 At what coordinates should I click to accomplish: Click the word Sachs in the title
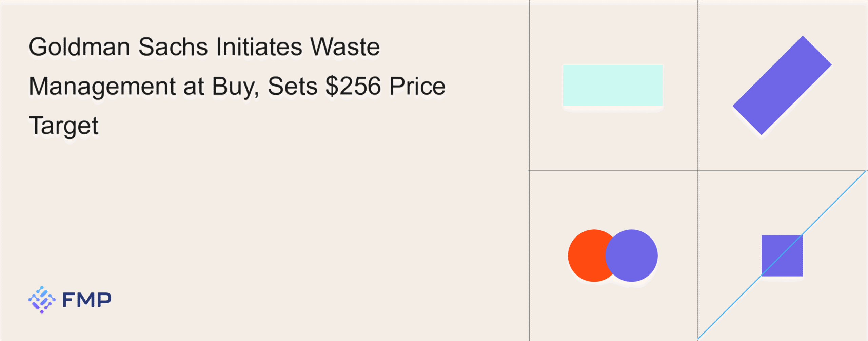(173, 47)
